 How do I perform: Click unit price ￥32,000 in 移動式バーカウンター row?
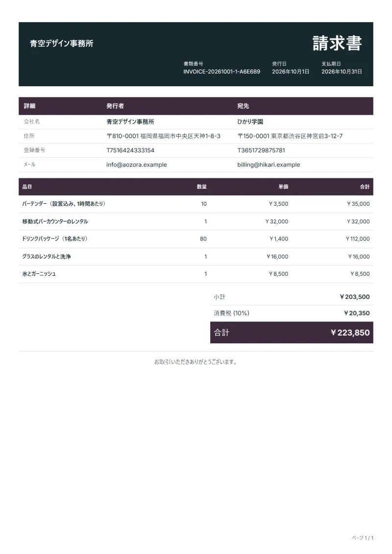[x=277, y=221]
